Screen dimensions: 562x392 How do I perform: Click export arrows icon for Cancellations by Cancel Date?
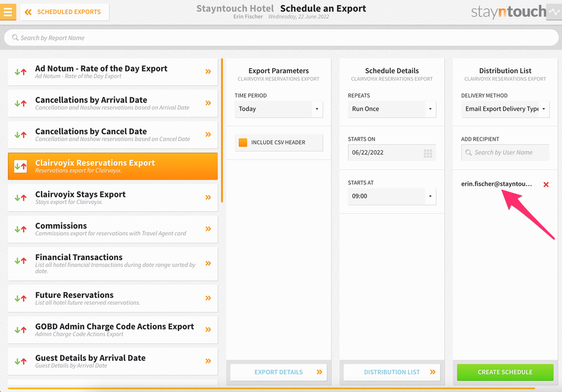pos(20,135)
